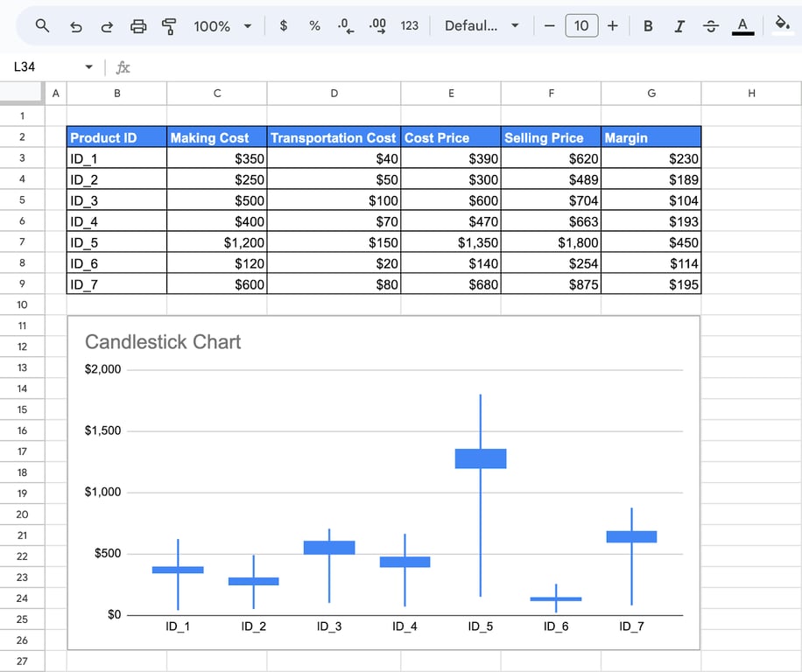Redo the last action
The height and width of the screenshot is (672, 802).
tap(107, 26)
